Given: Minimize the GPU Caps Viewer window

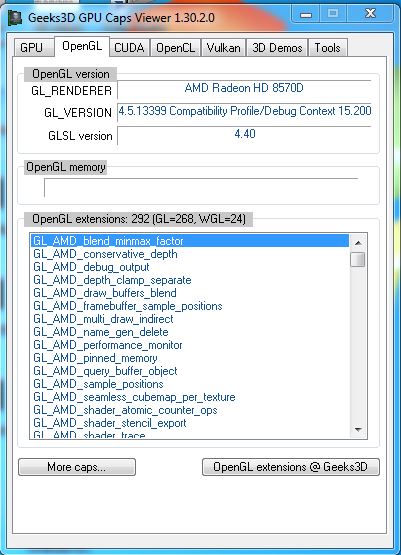Looking at the screenshot, I should pyautogui.click(x=306, y=14).
